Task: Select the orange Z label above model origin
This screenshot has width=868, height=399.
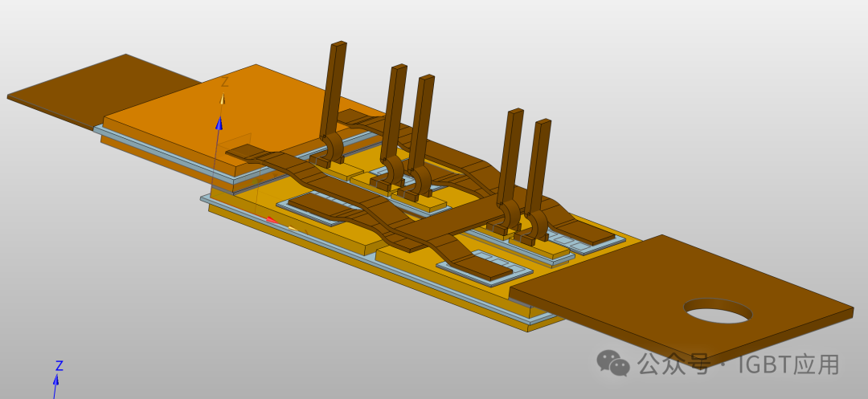Action: click(225, 82)
